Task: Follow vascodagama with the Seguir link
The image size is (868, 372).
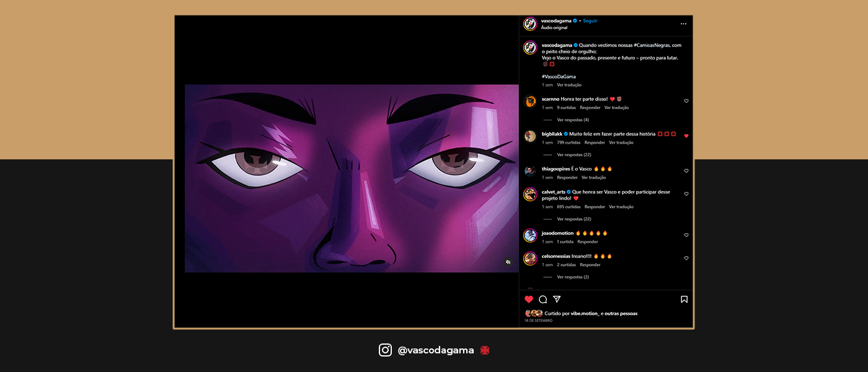Action: (590, 20)
